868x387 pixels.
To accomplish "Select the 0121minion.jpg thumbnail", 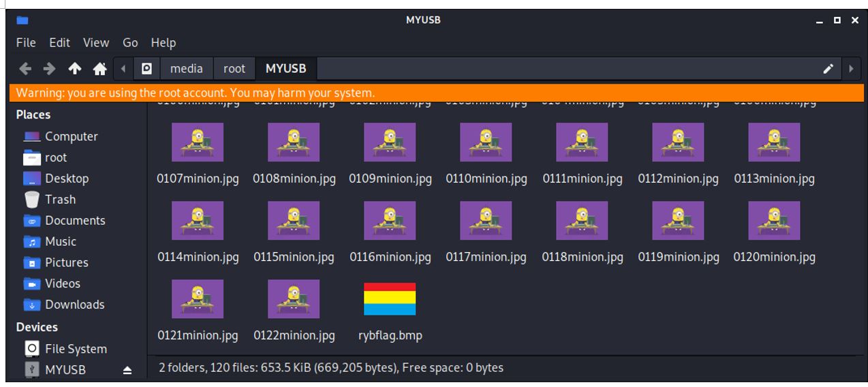I will 198,298.
